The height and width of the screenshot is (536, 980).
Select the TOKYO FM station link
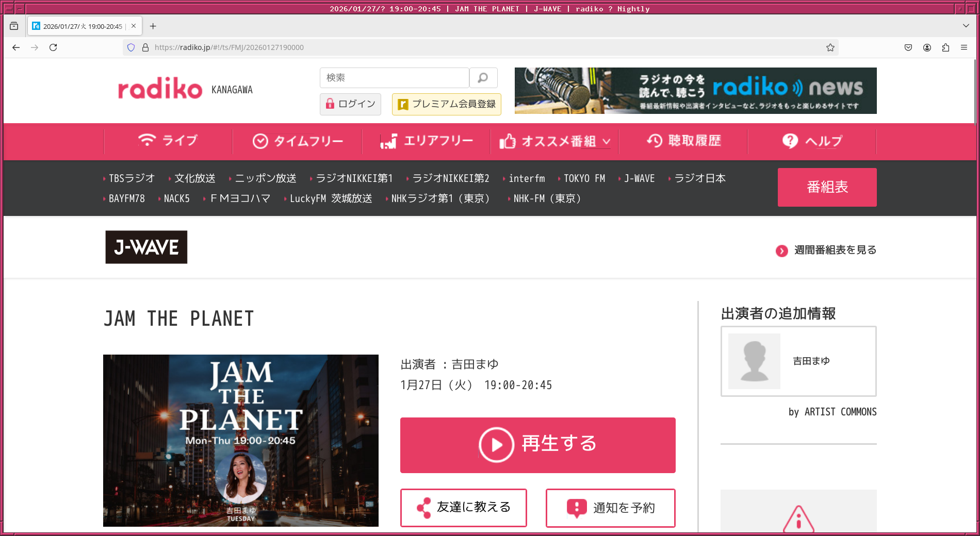pos(584,178)
